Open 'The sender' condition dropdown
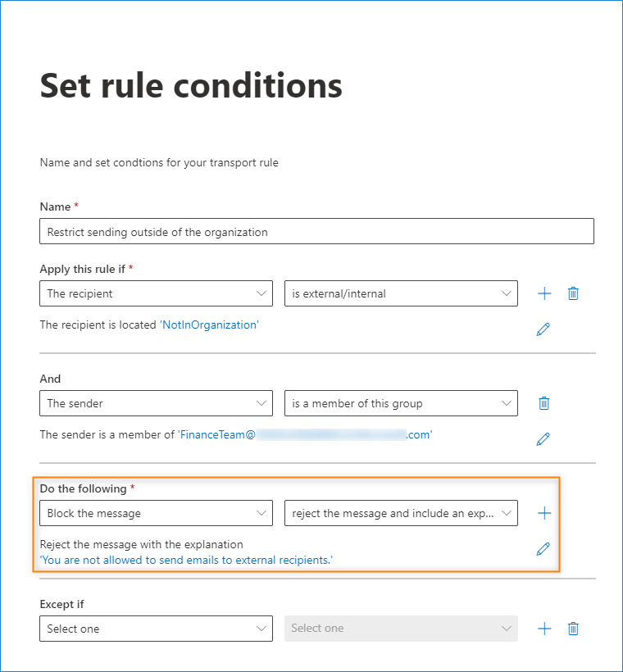Screen dimensions: 623x672 coord(156,403)
